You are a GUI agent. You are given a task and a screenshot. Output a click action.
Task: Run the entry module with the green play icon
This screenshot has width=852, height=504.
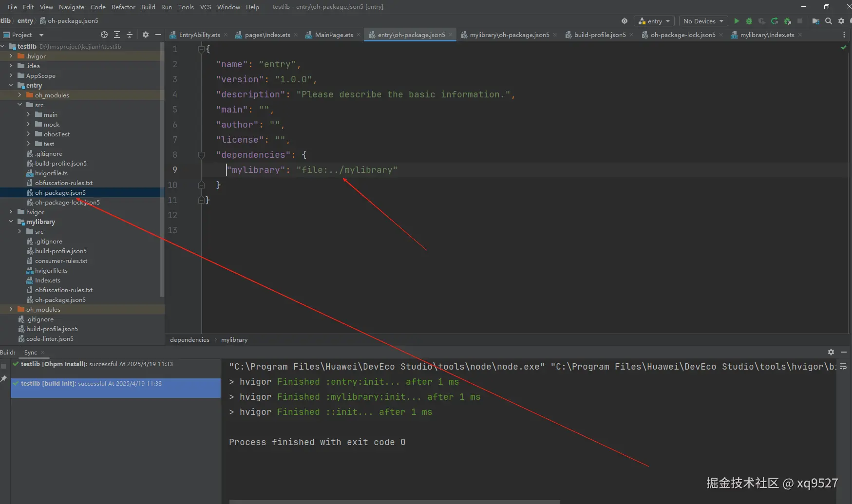pos(737,21)
